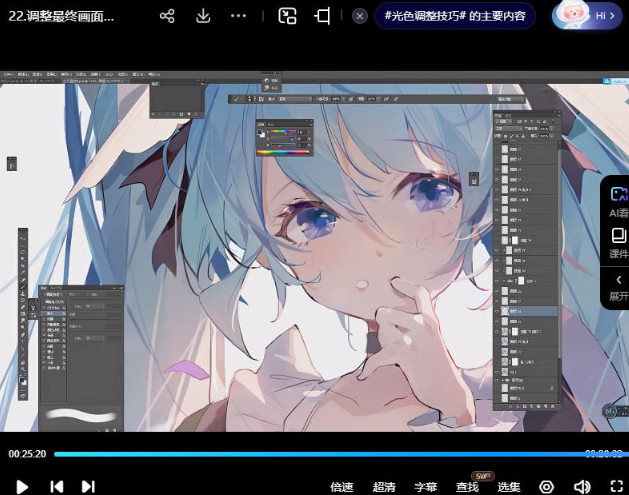Click the brush stroke preview in brush panel

point(81,415)
